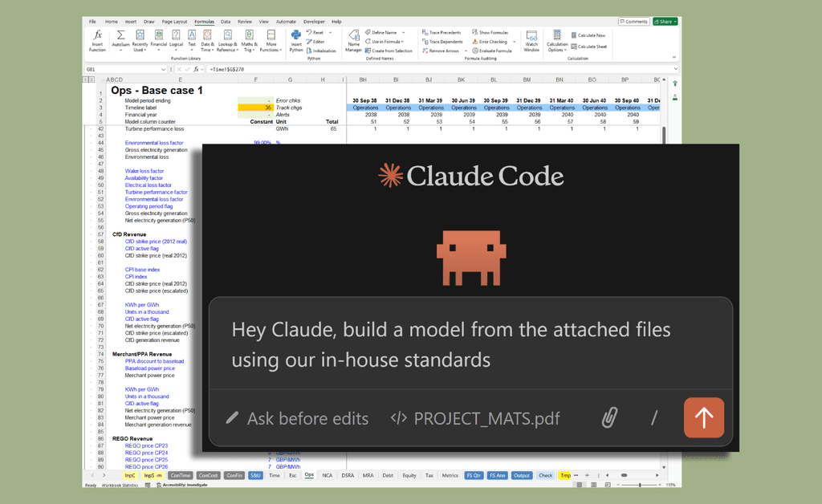Open Recently Used functions list
This screenshot has width=822, height=504.
[140, 40]
